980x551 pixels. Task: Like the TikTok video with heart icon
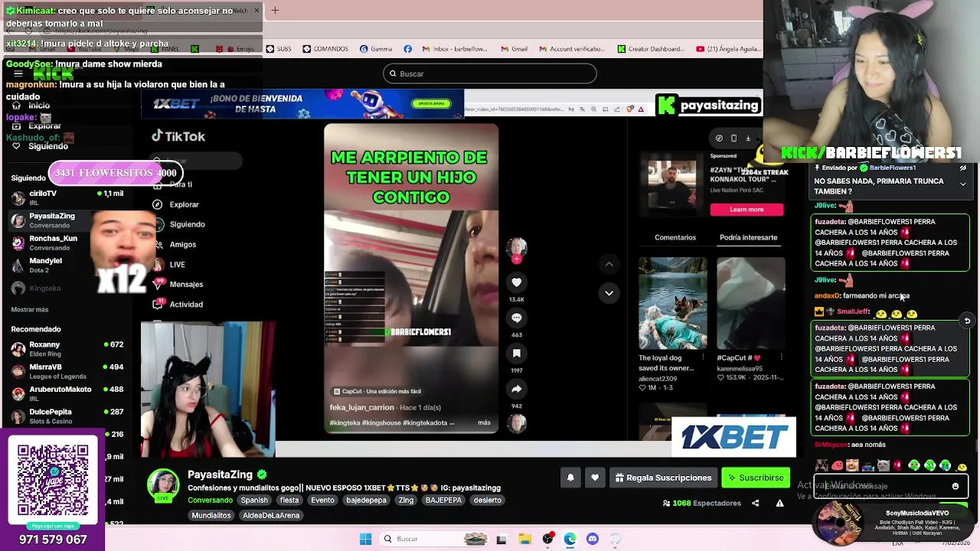click(517, 282)
